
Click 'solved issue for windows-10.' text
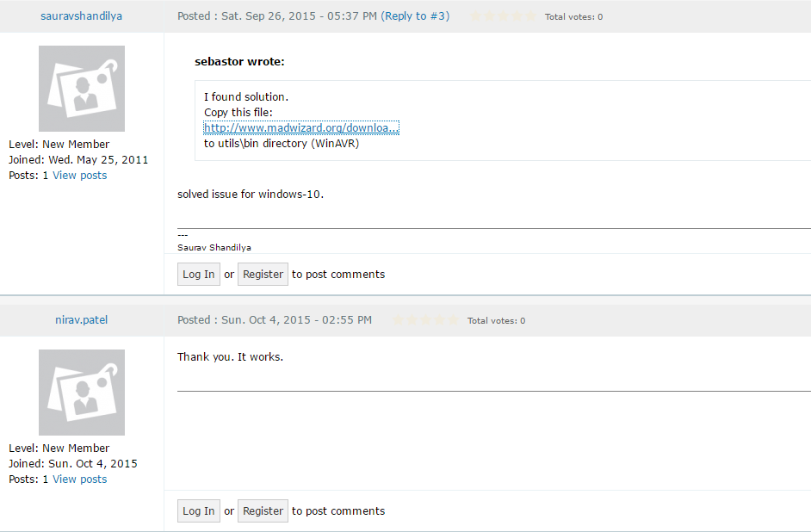[x=251, y=195]
